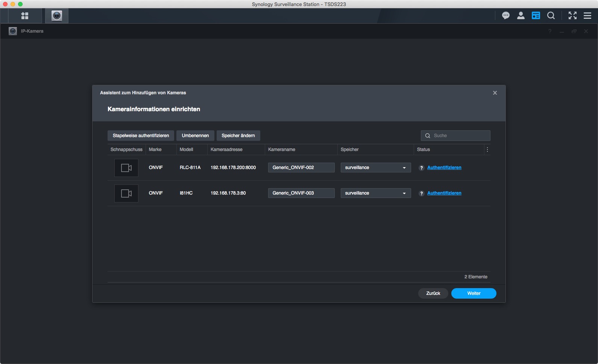Screen dimensions: 598x364
Task: Open the hamburger list menu icon
Action: [x=587, y=16]
